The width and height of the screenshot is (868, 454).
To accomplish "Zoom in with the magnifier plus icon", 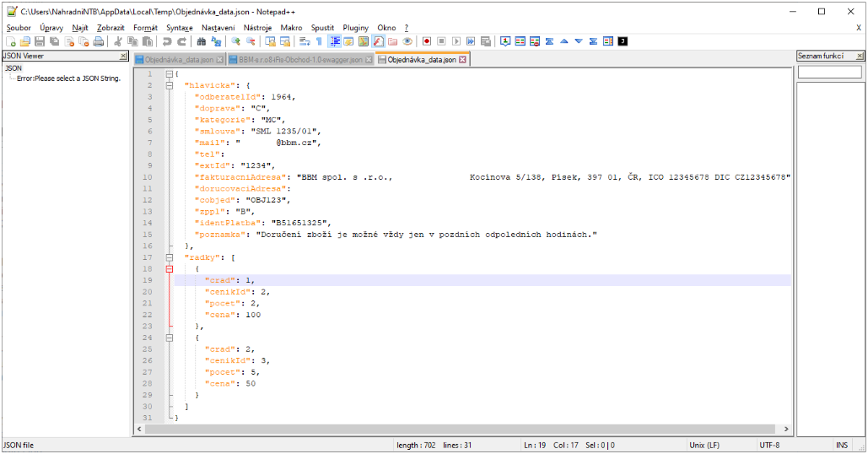I will pos(236,41).
